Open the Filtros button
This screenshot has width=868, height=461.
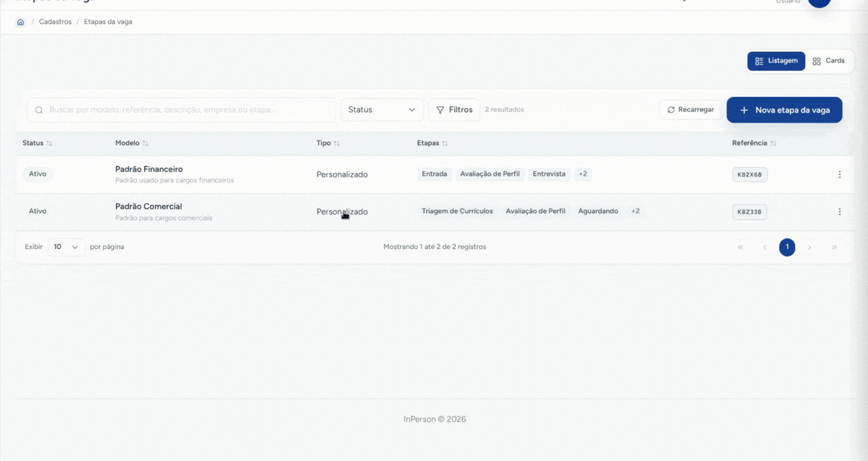coord(454,110)
